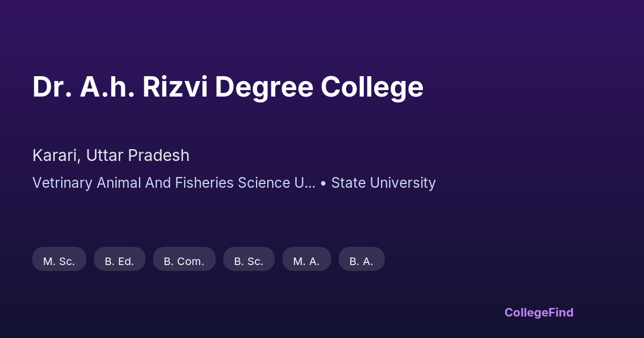Image resolution: width=644 pixels, height=338 pixels.
Task: Choose the B. Com. course tag
Action: 184,261
